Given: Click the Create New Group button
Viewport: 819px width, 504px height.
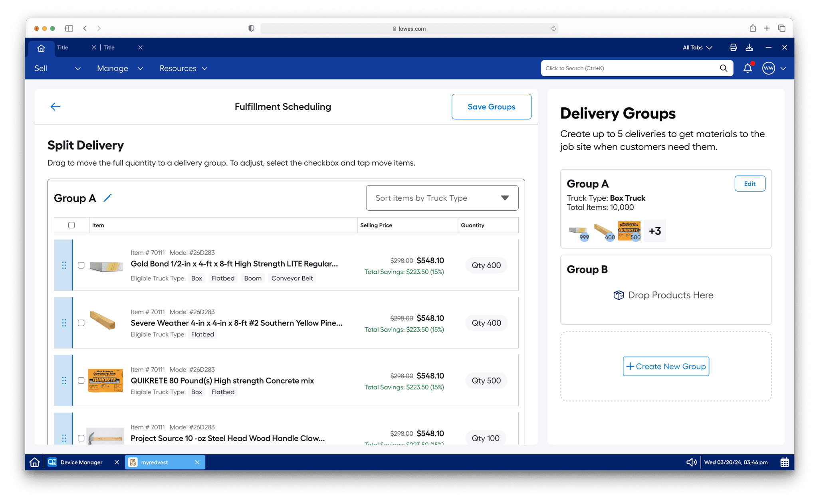Looking at the screenshot, I should click(666, 366).
